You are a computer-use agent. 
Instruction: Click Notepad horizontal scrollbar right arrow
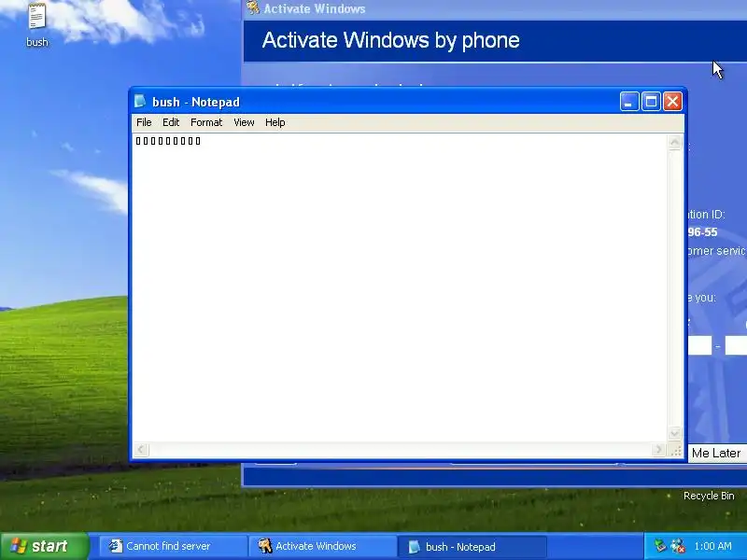click(658, 450)
